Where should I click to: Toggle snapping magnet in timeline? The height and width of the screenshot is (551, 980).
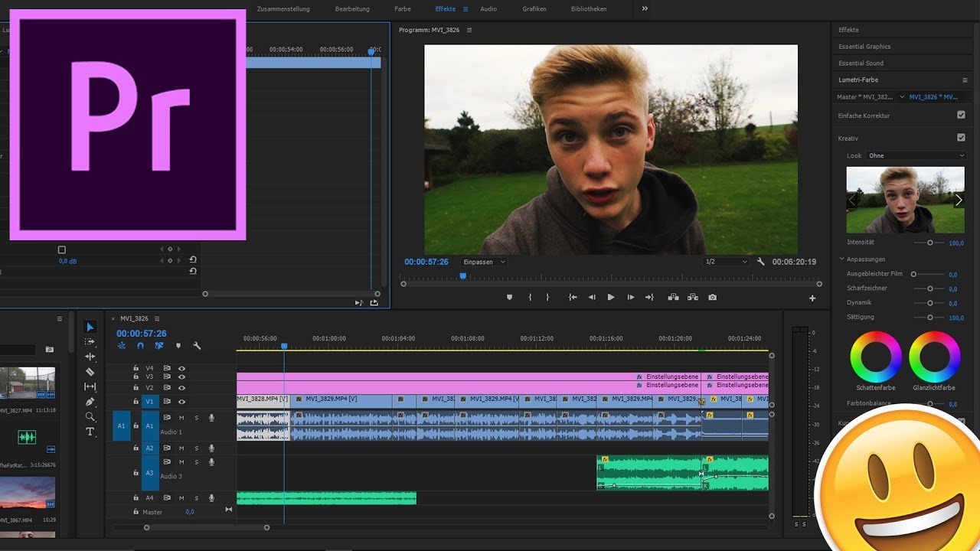140,346
